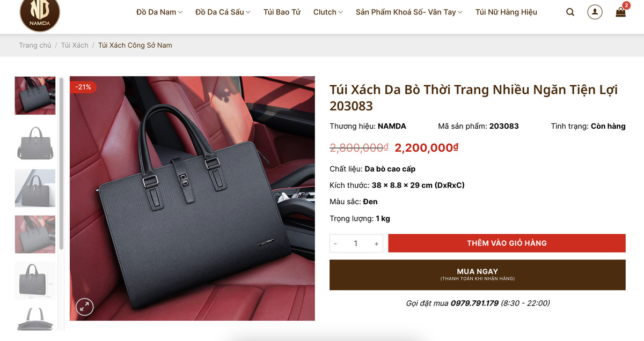Viewport: 644px width, 341px height.
Task: Expand Đồ Da Cá Sấu dropdown
Action: click(223, 12)
